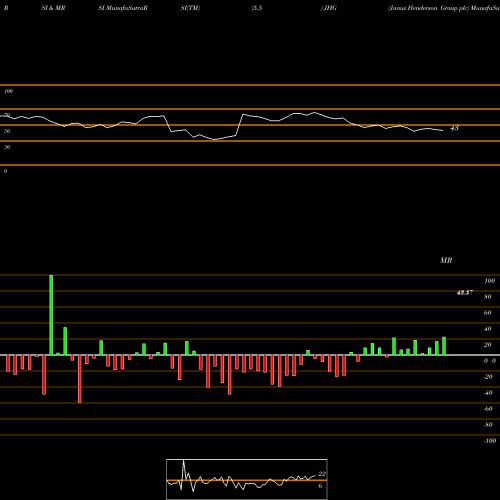
Task: Click the 0 label below RSI pane
Action: click(x=5, y=171)
